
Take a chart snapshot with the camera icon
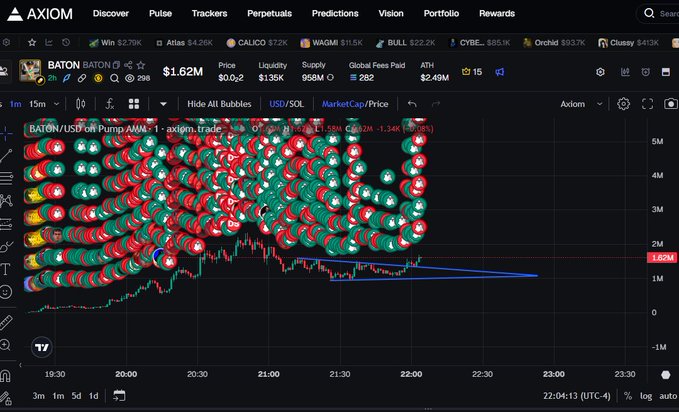coord(671,104)
